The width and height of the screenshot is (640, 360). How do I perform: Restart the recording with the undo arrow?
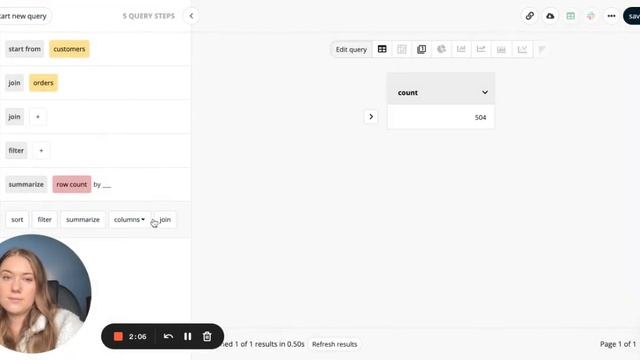coord(168,336)
